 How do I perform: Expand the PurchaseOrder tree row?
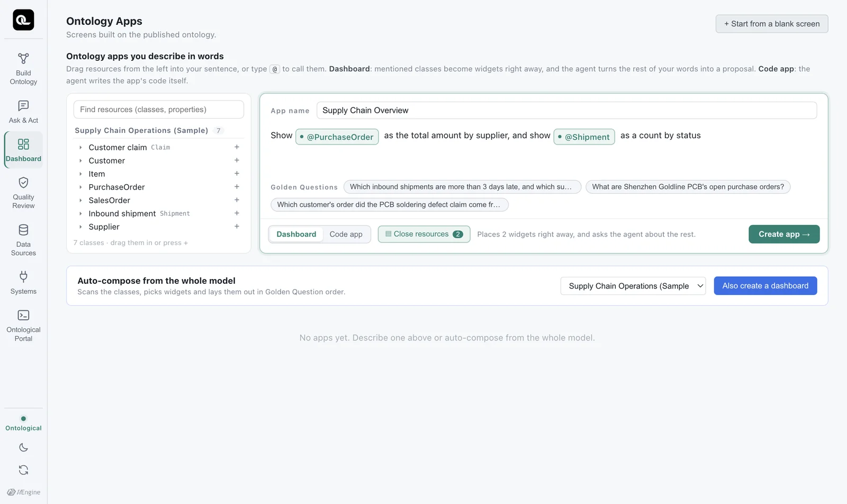point(80,187)
